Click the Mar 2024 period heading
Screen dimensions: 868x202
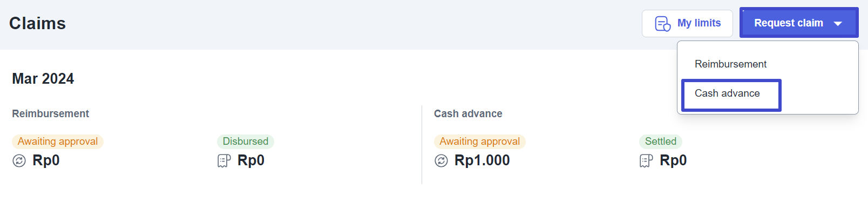pyautogui.click(x=43, y=79)
